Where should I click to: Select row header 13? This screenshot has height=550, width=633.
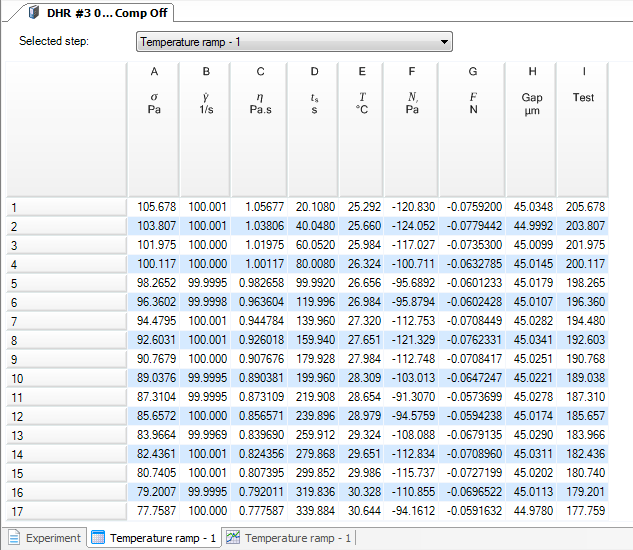[x=67, y=435]
